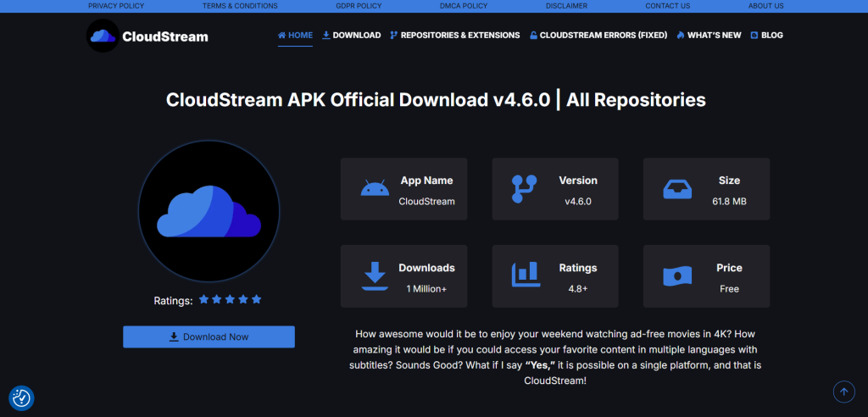
Task: Click the large cloud app image
Action: pos(209,211)
